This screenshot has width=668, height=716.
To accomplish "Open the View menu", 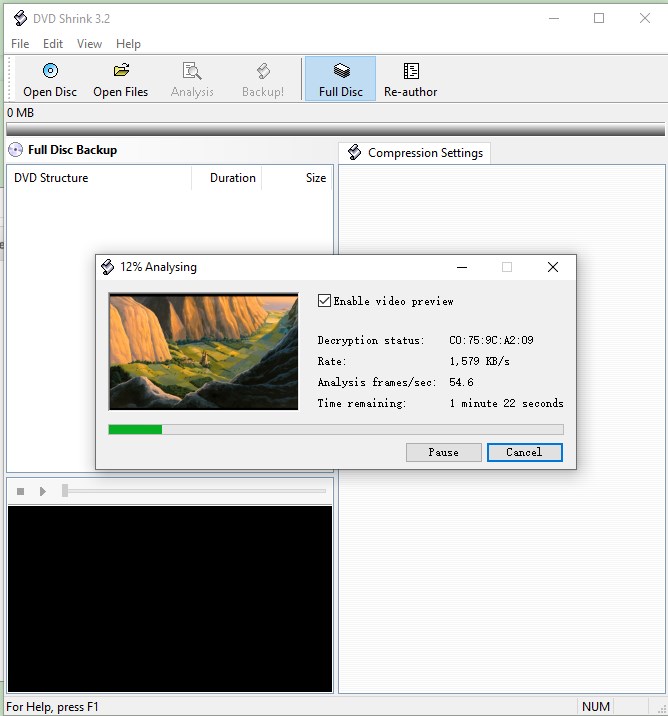I will click(90, 44).
